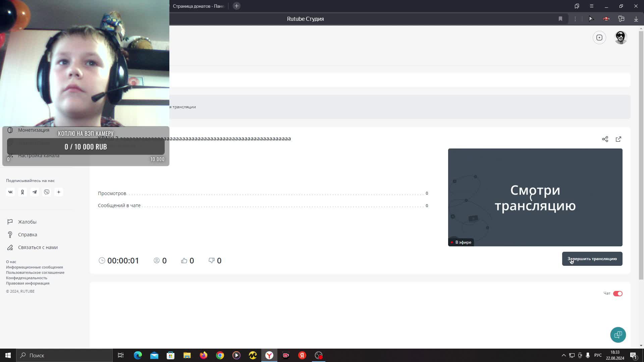Open Firefox from taskbar
This screenshot has width=644, height=362.
(x=204, y=355)
